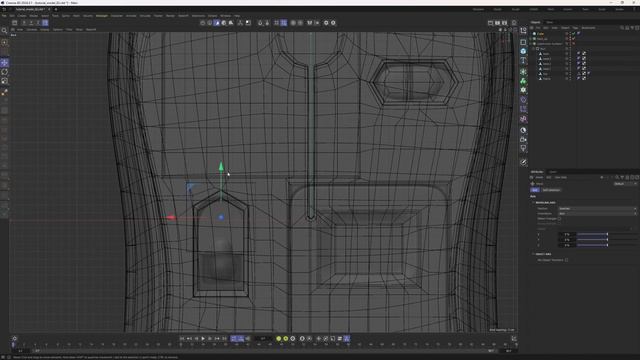
Task: Toggle the Y axis lock
Action: (x=31, y=23)
